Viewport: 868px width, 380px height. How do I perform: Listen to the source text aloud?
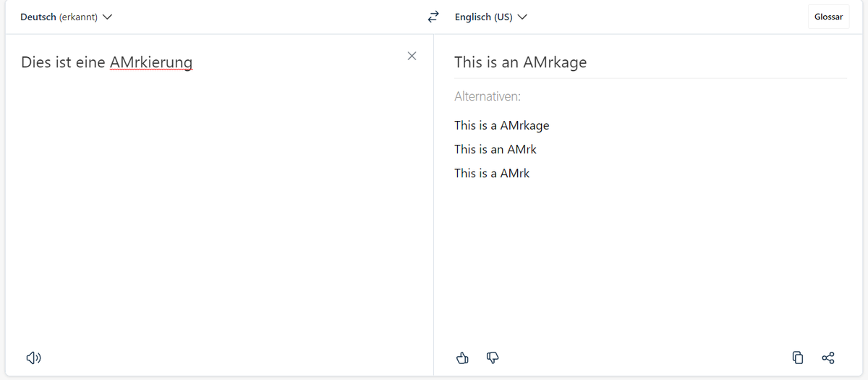click(x=33, y=358)
